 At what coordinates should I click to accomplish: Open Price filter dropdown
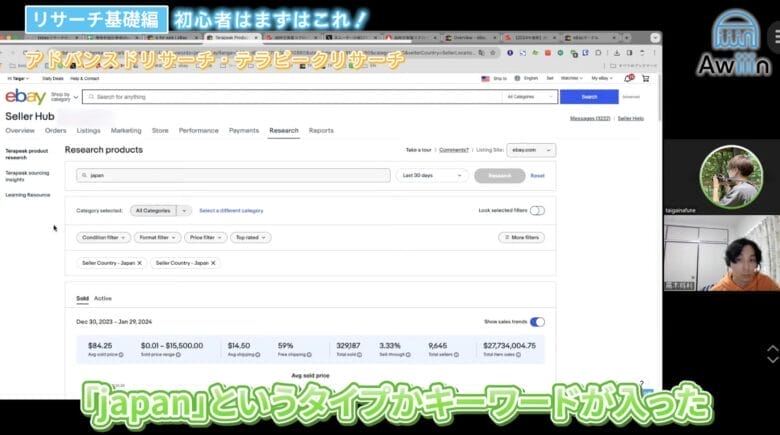click(205, 238)
